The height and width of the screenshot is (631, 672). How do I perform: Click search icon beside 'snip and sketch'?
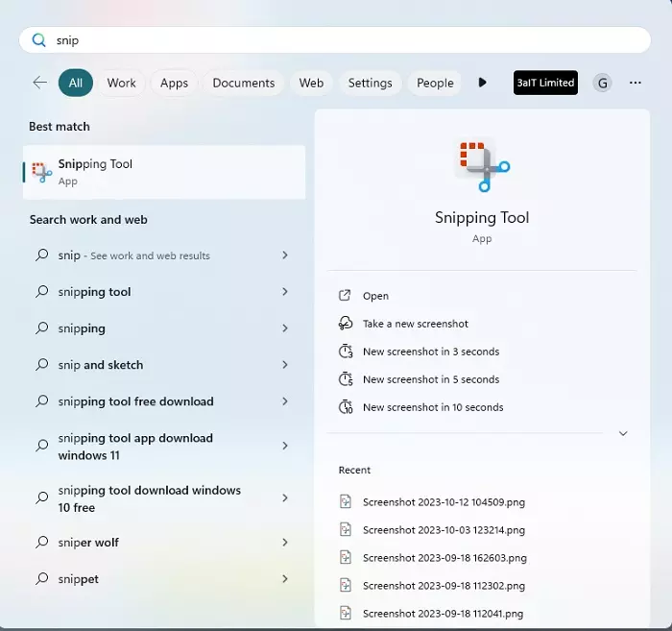pos(41,364)
